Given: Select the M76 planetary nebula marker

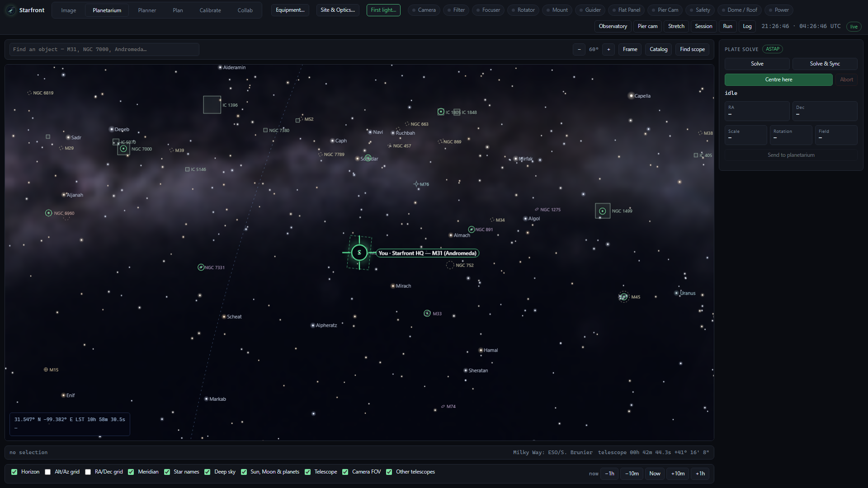Looking at the screenshot, I should coord(416,184).
